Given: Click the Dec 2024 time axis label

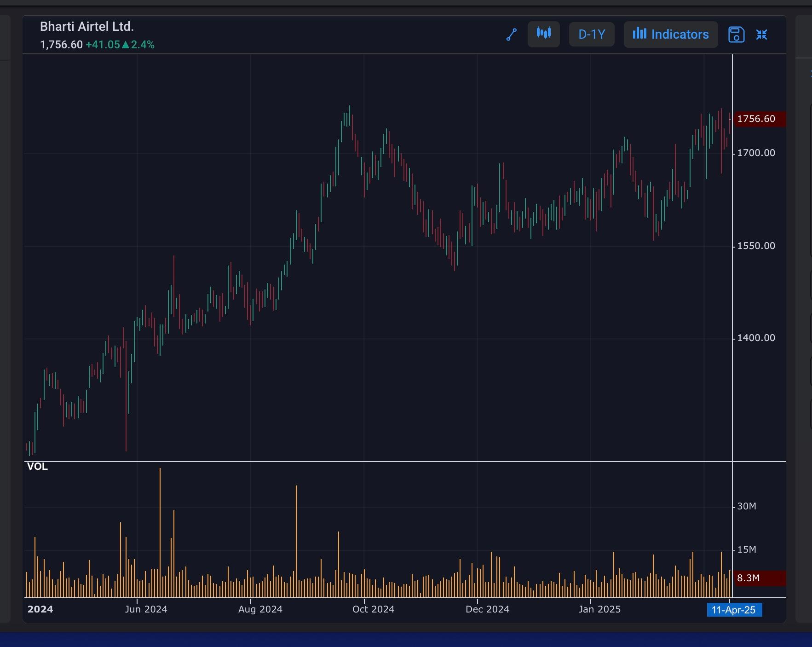Looking at the screenshot, I should [488, 609].
